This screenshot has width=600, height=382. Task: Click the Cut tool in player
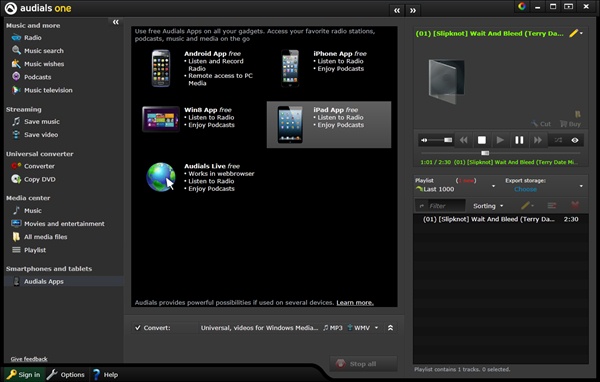pyautogui.click(x=541, y=124)
